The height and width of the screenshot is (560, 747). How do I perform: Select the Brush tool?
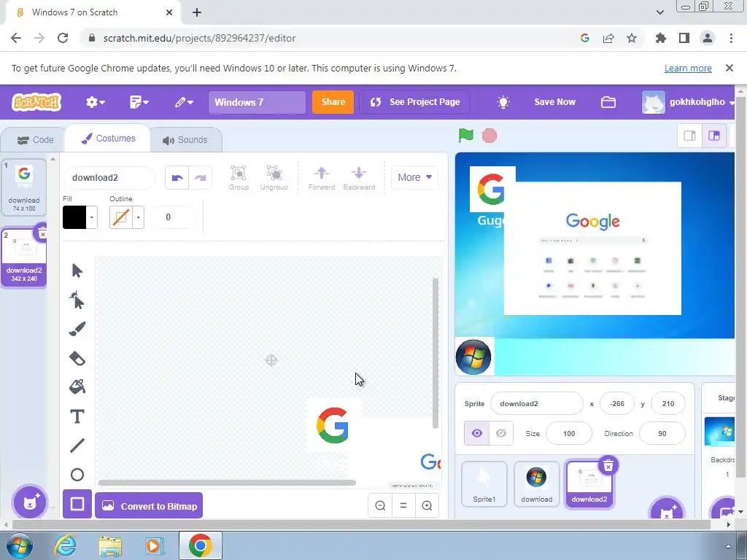77,329
